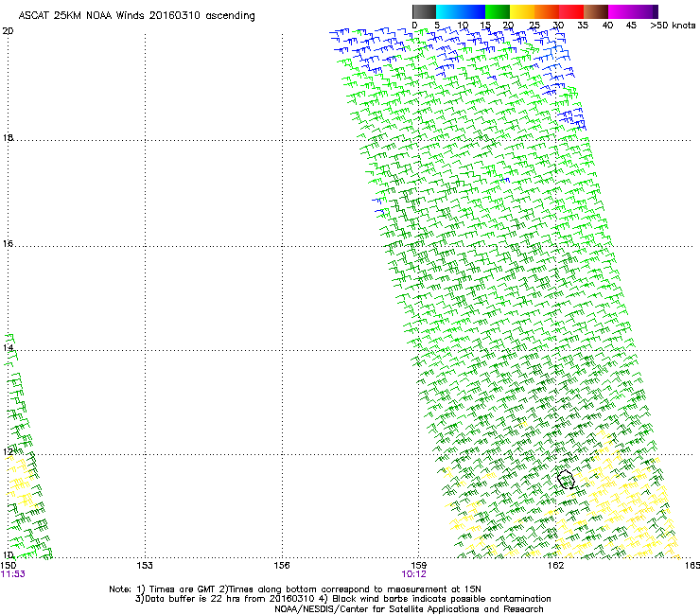Click the cyan-to-blue 5-15 knots color band

pyautogui.click(x=461, y=11)
